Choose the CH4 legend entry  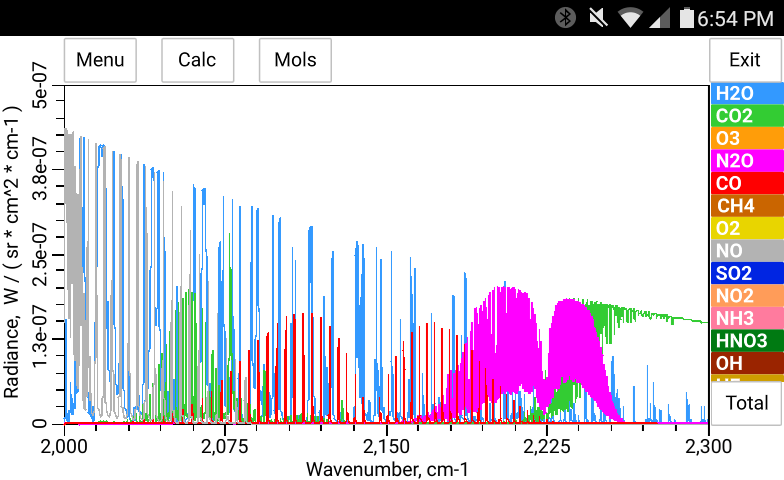pyautogui.click(x=746, y=206)
